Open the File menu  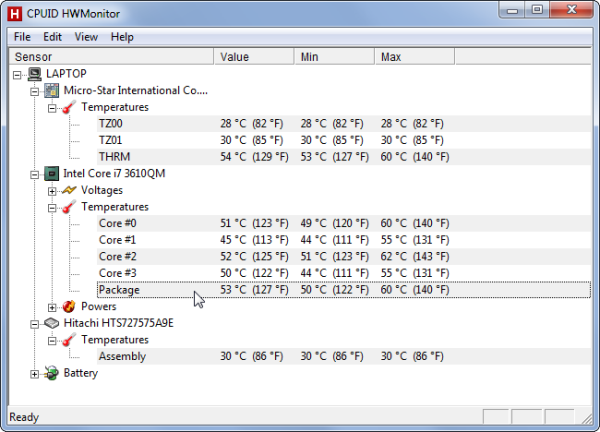(x=22, y=37)
